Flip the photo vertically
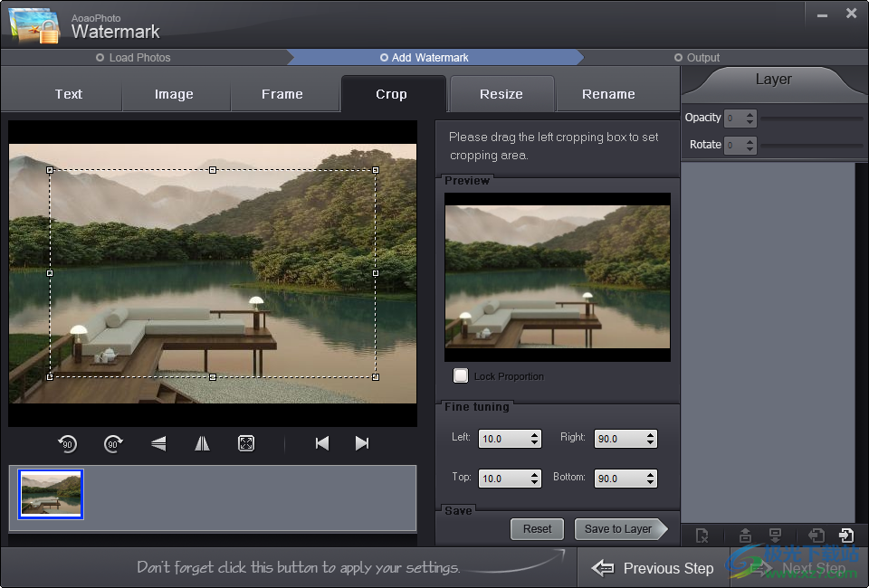Viewport: 869px width, 588px height. pos(158,443)
